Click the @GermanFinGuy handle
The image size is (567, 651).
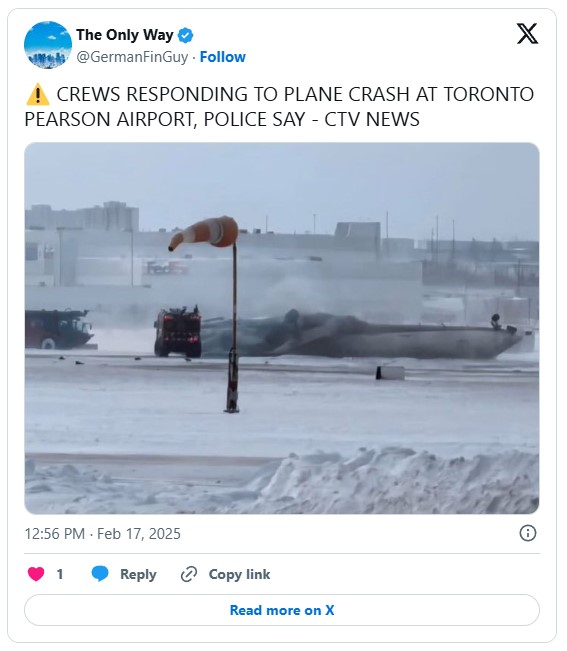pos(132,57)
